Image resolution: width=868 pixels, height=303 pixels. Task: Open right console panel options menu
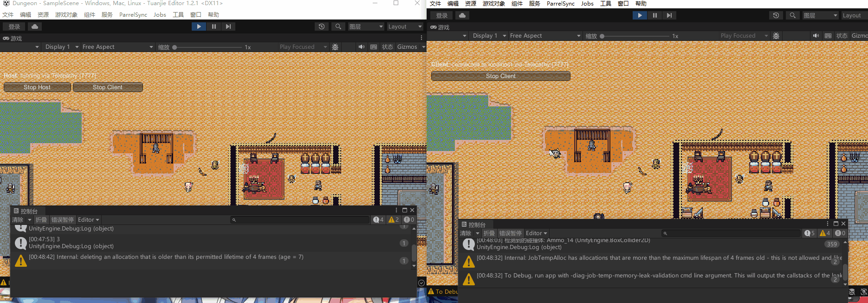click(x=828, y=224)
